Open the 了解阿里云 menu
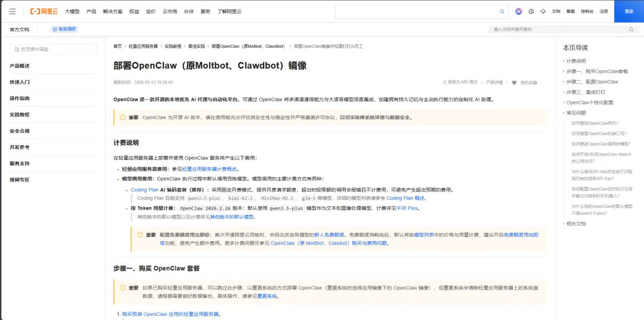 (229, 11)
